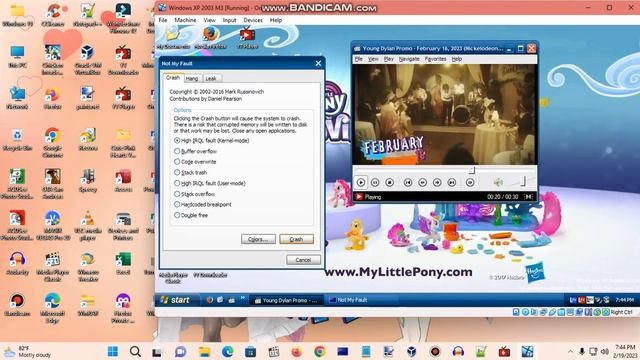Click the Crash button

(x=296, y=239)
